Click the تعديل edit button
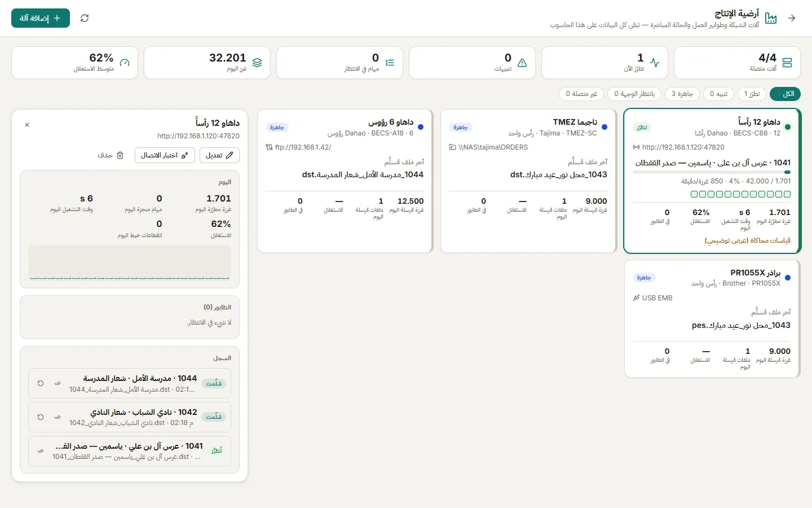The height and width of the screenshot is (508, 812). coord(219,155)
